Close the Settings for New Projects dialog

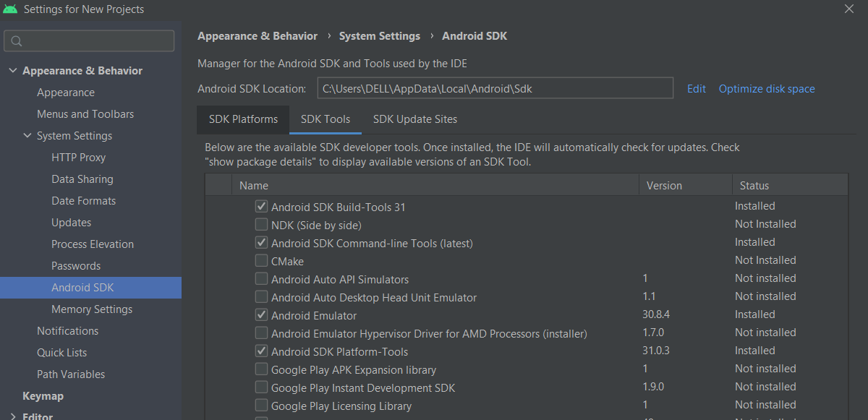pyautogui.click(x=848, y=9)
